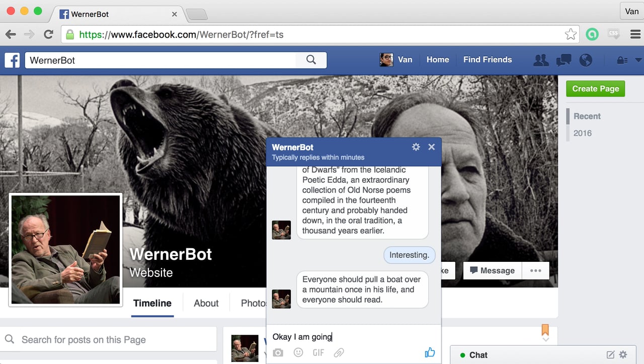Image resolution: width=644 pixels, height=364 pixels.
Task: Click the Home link in top bar
Action: pos(438,59)
